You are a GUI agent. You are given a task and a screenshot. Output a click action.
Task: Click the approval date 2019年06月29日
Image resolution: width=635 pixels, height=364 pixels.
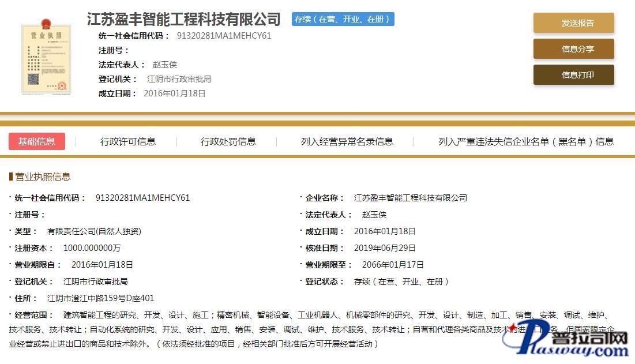385,248
